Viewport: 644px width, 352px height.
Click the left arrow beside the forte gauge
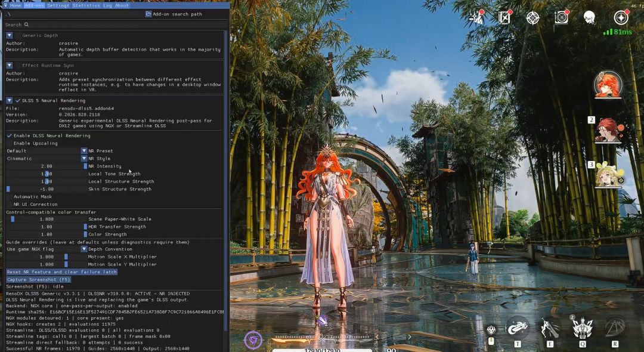coord(377,337)
